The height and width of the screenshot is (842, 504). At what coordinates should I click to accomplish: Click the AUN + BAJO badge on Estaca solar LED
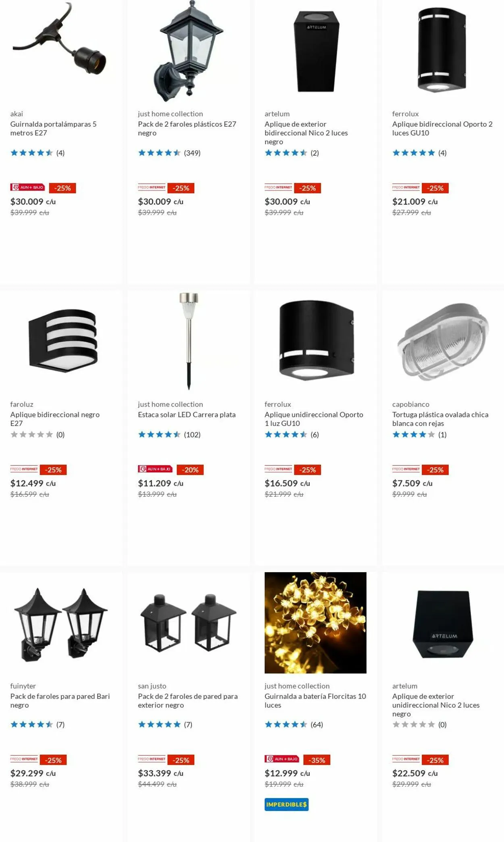155,469
